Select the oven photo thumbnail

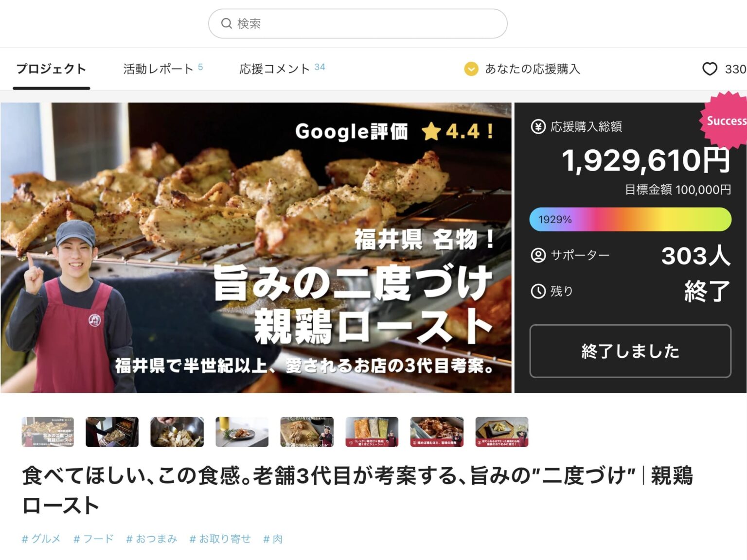(x=112, y=432)
